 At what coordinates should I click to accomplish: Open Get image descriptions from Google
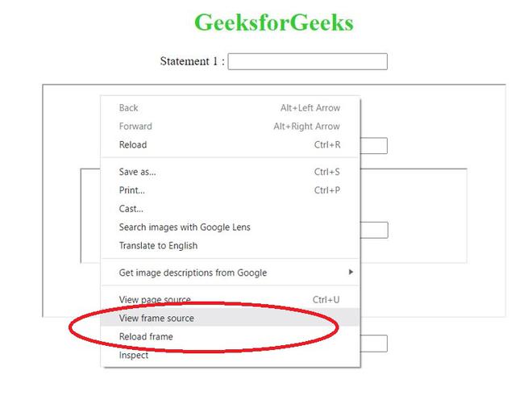193,273
